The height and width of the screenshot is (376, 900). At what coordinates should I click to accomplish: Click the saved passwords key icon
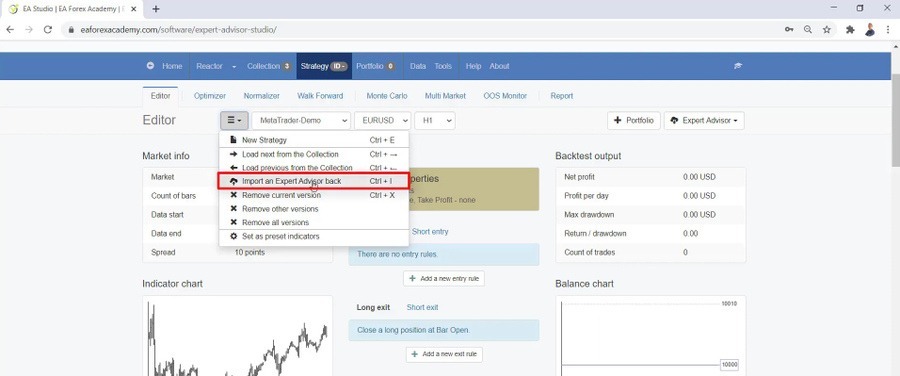point(789,30)
